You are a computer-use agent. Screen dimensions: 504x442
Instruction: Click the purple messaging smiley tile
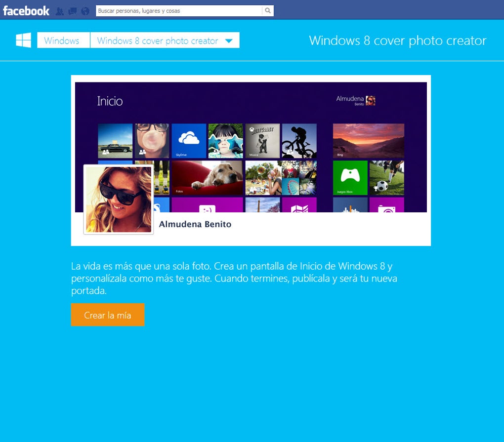(x=208, y=205)
